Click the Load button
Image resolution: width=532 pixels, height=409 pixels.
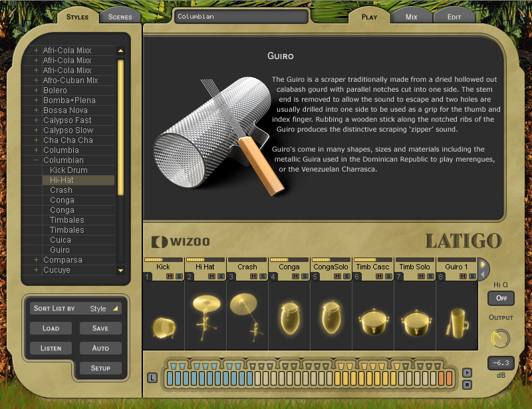[x=51, y=329]
